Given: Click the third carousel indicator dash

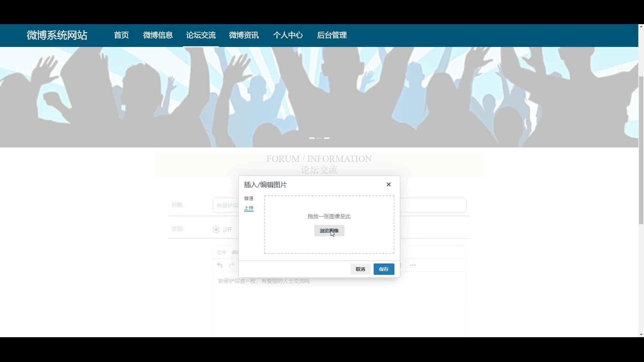Looking at the screenshot, I should tap(327, 138).
